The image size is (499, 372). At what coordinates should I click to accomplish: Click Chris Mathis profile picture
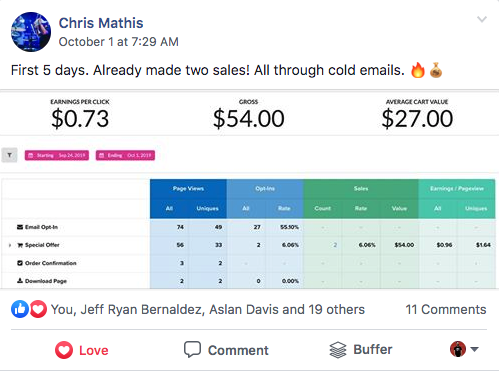point(31,32)
